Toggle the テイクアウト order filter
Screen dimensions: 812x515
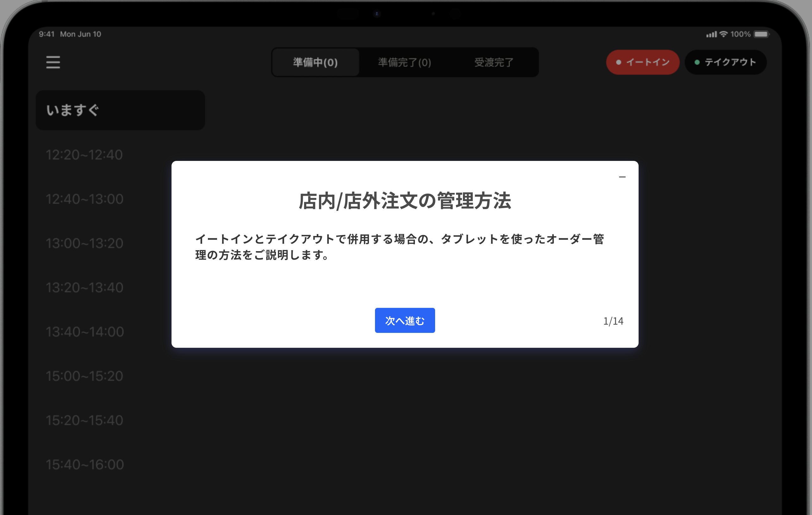click(x=726, y=62)
